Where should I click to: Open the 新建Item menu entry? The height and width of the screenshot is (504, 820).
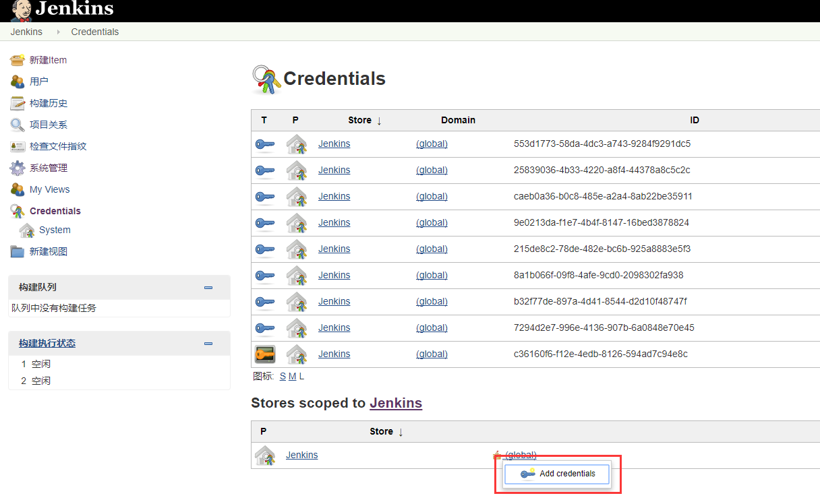point(48,60)
